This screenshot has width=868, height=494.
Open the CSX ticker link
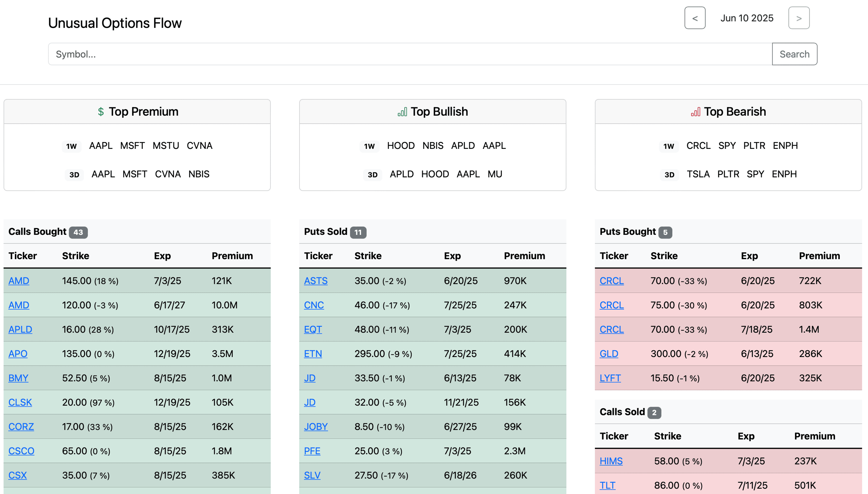(17, 475)
